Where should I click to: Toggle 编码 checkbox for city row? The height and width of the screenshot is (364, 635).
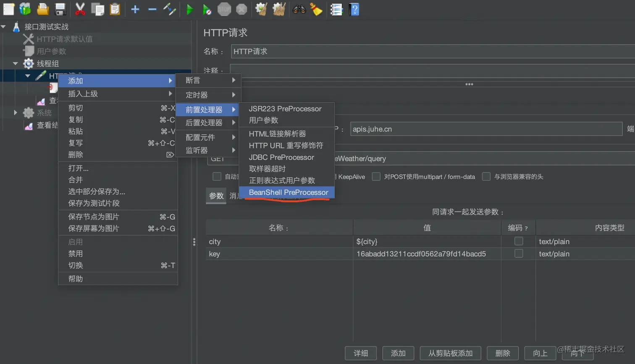[x=519, y=241]
